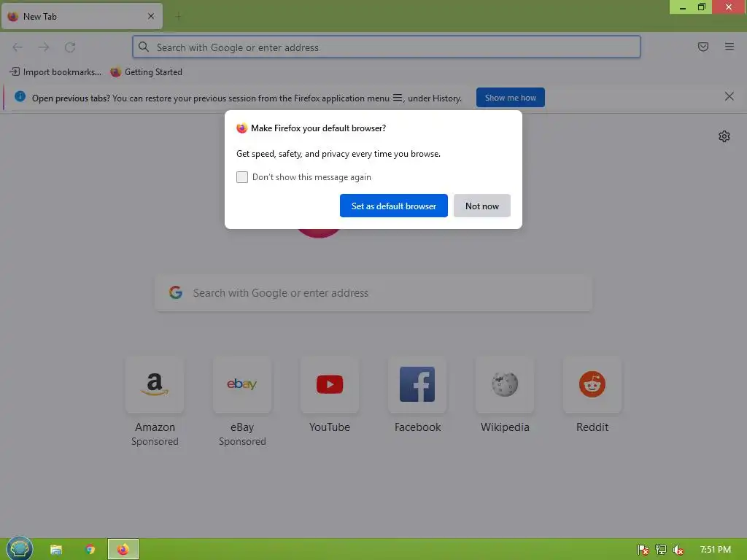The image size is (747, 560).
Task: Click the muted volume tray icon
Action: point(678,550)
